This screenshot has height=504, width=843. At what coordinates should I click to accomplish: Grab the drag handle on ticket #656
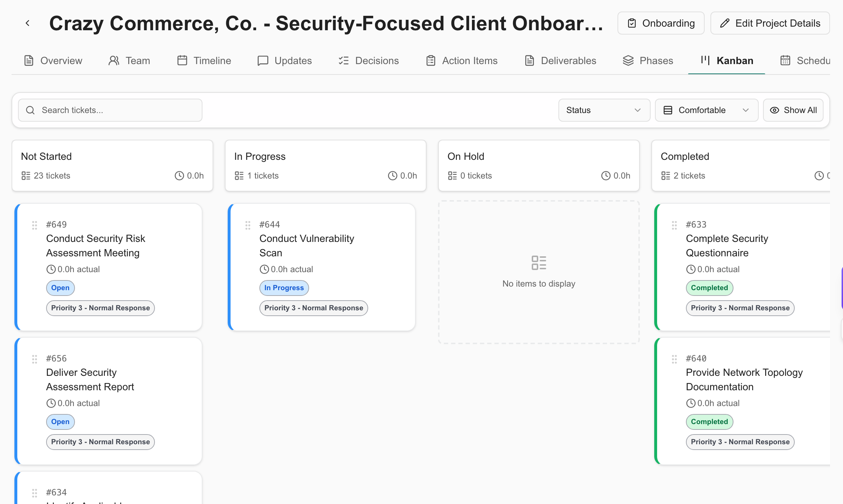tap(35, 359)
